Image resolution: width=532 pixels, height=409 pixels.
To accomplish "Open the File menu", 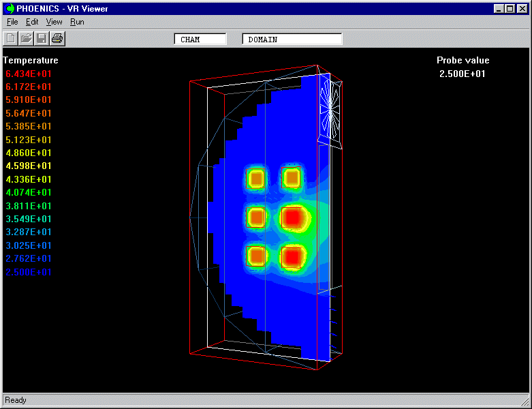I will tap(12, 22).
